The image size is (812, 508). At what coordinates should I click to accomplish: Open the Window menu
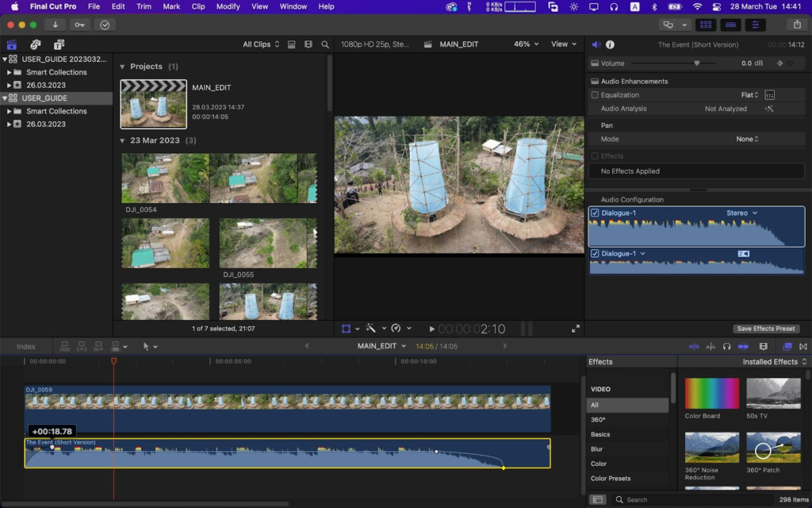(x=293, y=6)
